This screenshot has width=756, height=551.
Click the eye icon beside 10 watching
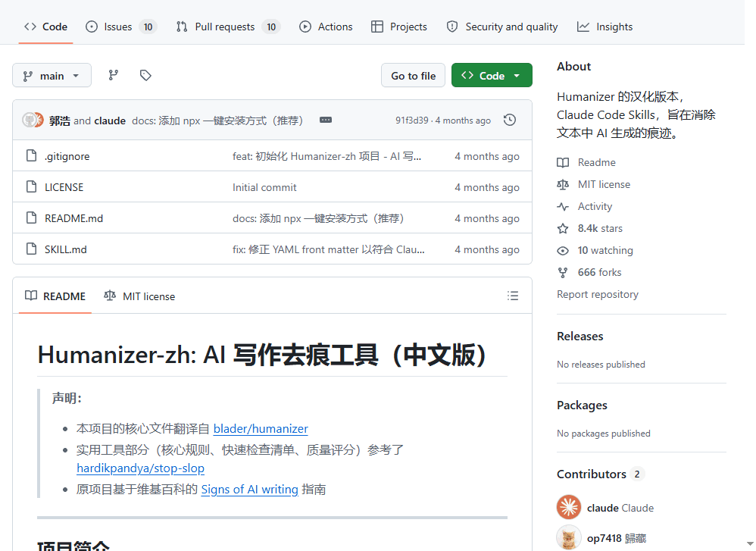563,250
